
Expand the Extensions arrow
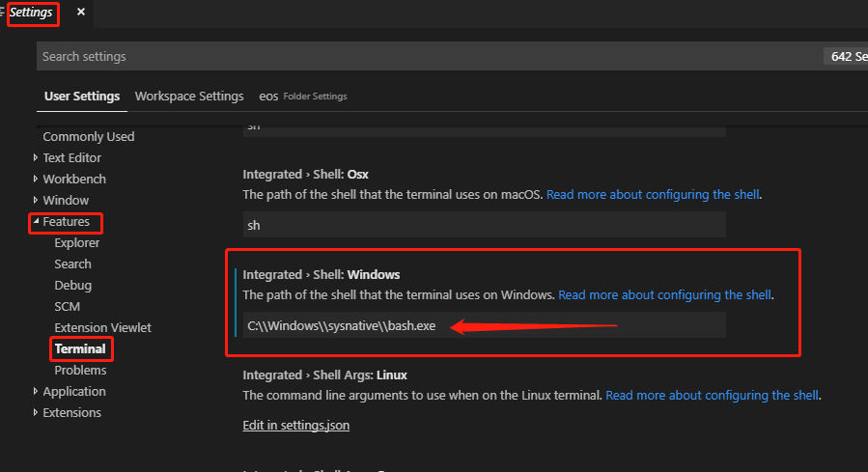click(x=36, y=412)
